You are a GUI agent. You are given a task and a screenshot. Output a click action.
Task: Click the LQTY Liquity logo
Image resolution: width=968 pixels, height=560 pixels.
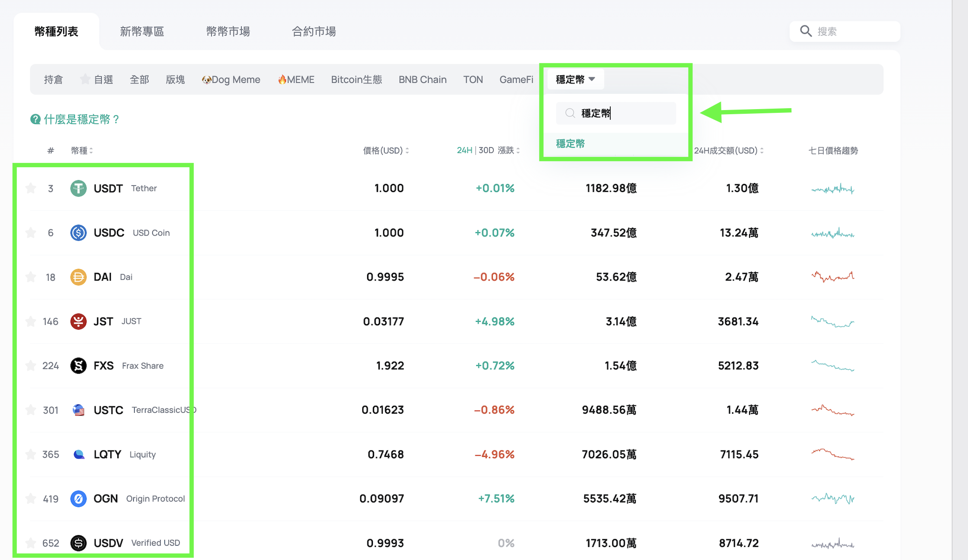79,454
